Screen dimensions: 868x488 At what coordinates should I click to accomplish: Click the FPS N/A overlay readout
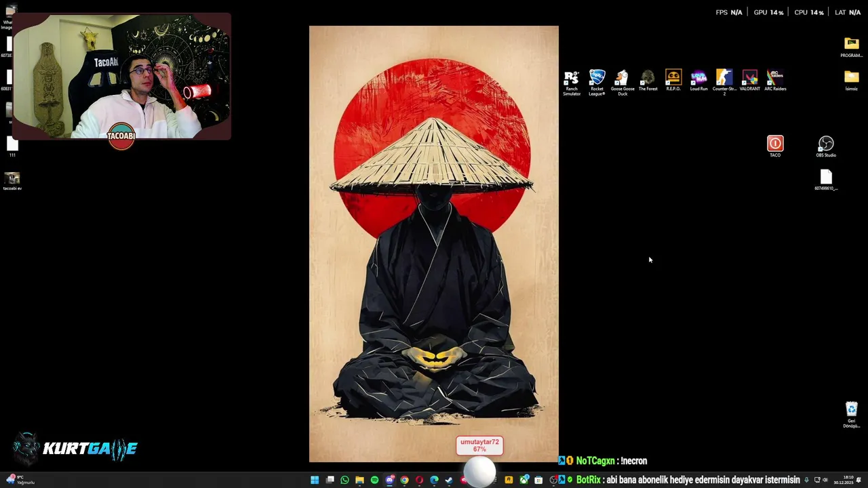click(x=729, y=12)
